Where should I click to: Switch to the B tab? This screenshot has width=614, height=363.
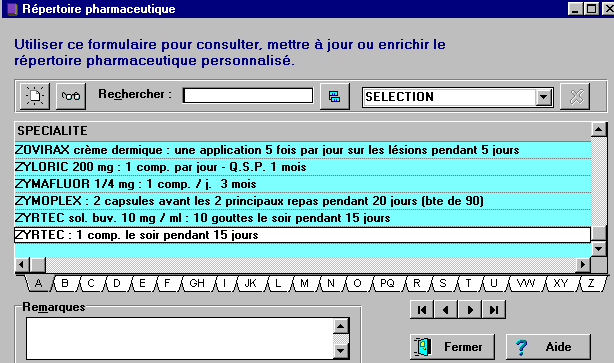[65, 283]
